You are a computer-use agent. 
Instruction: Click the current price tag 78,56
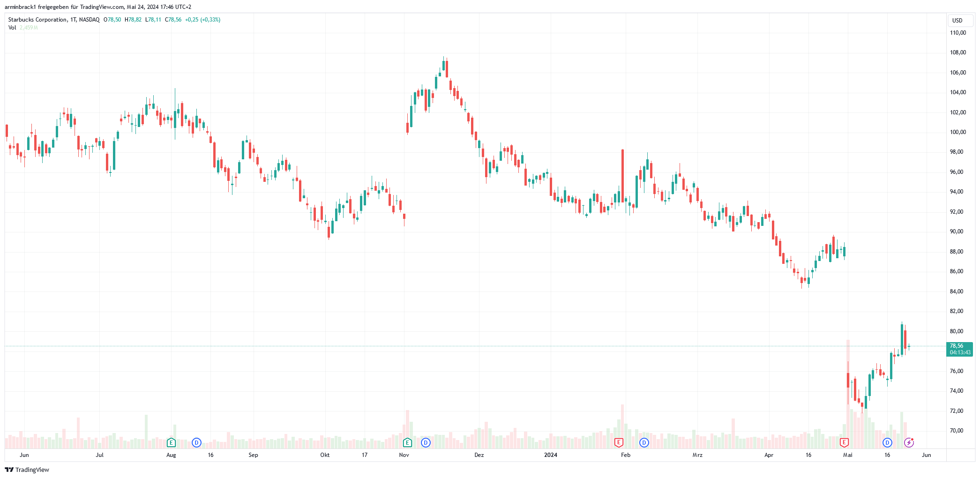[x=960, y=349]
